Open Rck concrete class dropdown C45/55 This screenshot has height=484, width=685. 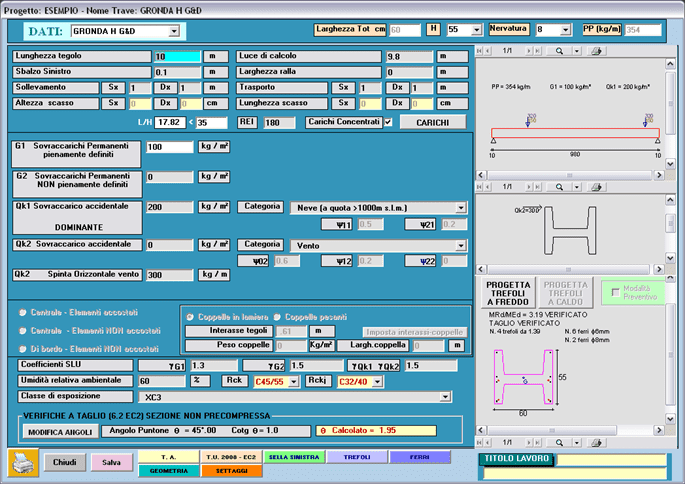coord(294,382)
